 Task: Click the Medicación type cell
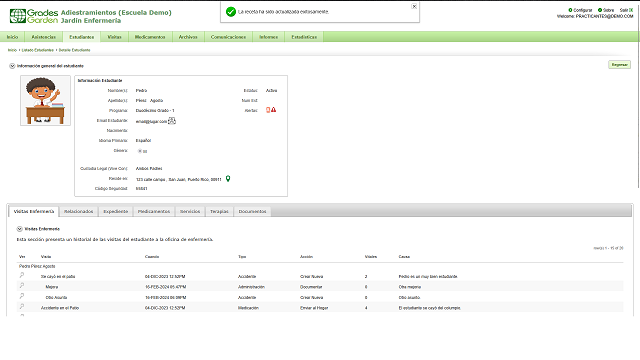click(248, 308)
